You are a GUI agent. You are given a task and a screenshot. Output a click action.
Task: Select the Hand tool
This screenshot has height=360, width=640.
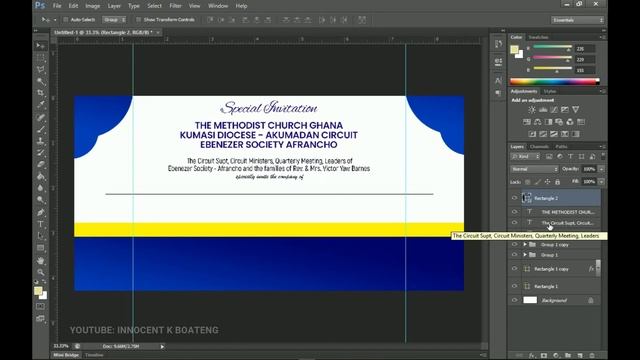40,260
